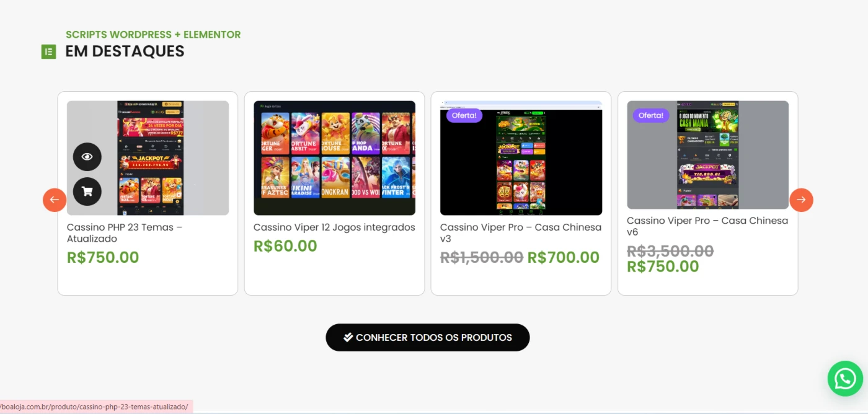
Task: Add Cassino PHP 23 Temas to cart
Action: pos(87,192)
